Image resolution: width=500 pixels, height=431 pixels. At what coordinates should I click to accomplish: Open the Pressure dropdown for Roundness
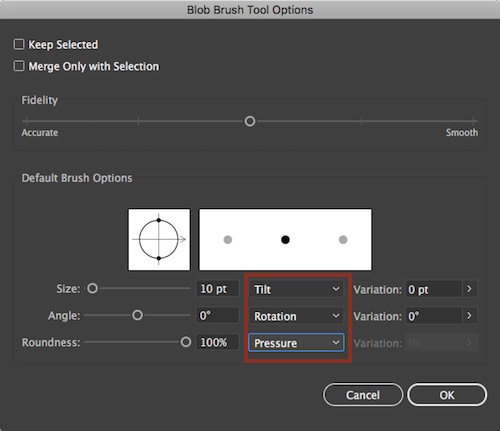click(x=296, y=343)
